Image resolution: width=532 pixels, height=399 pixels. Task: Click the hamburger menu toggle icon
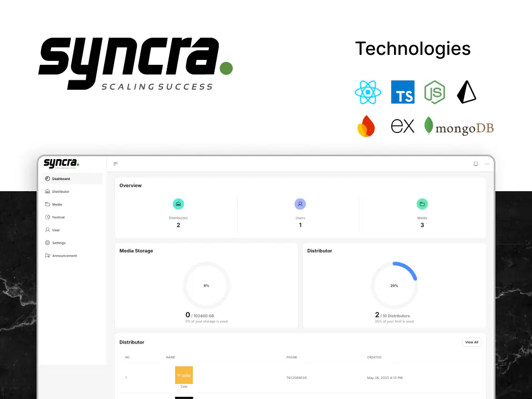[115, 164]
